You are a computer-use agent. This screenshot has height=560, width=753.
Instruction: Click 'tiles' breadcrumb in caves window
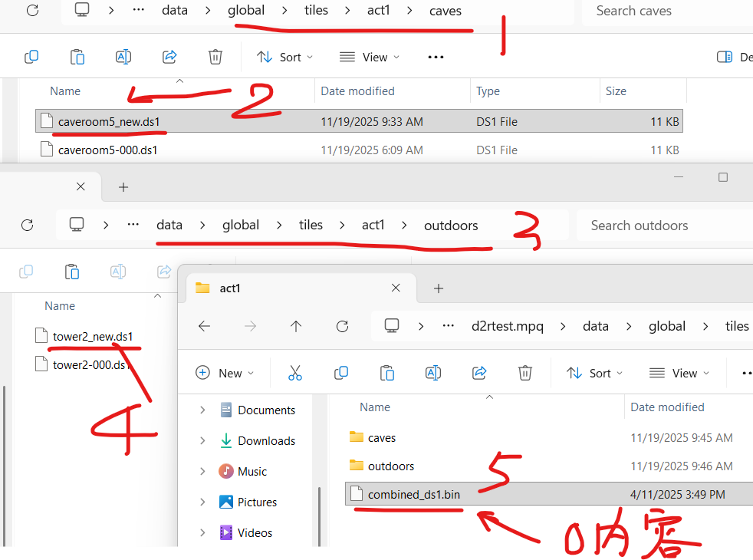(x=316, y=10)
